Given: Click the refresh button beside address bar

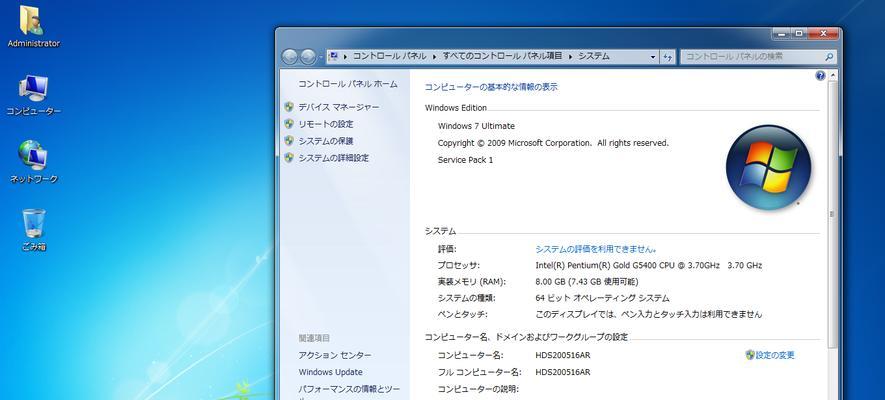Looking at the screenshot, I should click(667, 57).
